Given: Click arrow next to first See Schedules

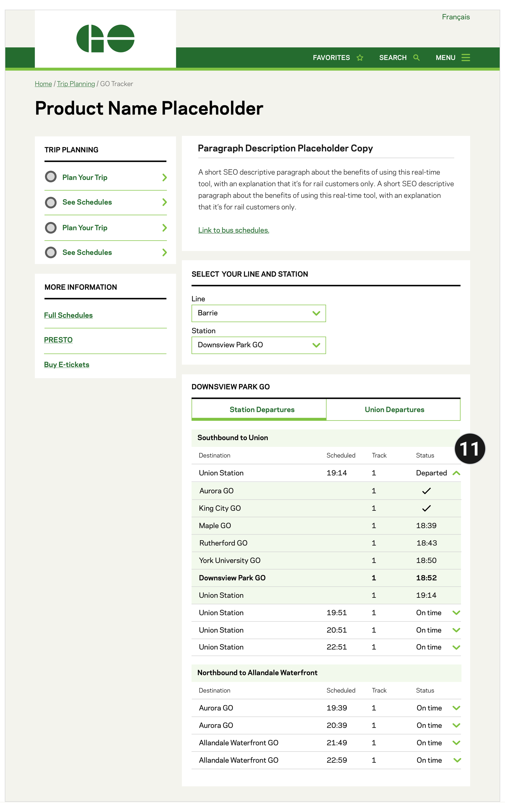Looking at the screenshot, I should click(x=164, y=202).
